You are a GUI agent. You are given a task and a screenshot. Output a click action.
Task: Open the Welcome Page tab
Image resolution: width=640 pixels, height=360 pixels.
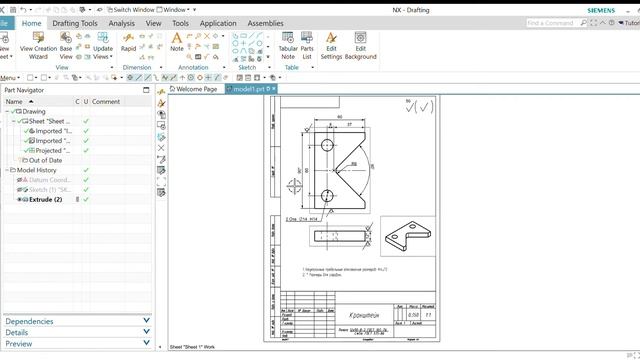[193, 89]
